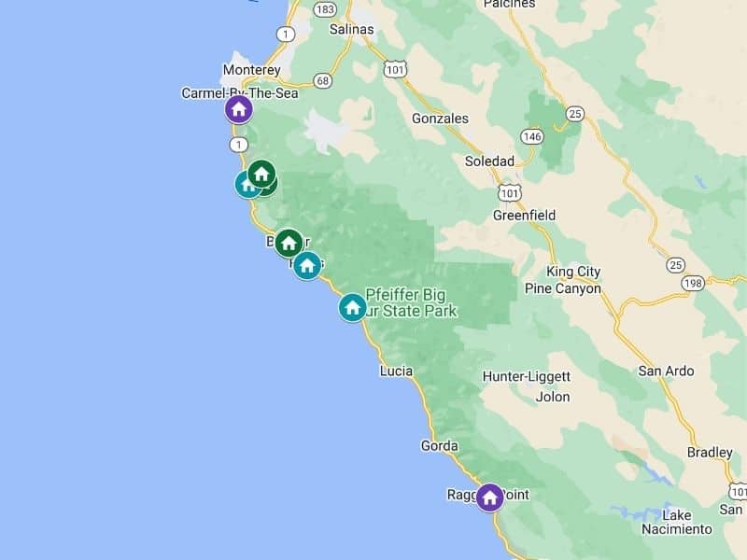The height and width of the screenshot is (560, 747).
Task: Select the Pfeiffer Big Sur State Park label
Action: 409,302
